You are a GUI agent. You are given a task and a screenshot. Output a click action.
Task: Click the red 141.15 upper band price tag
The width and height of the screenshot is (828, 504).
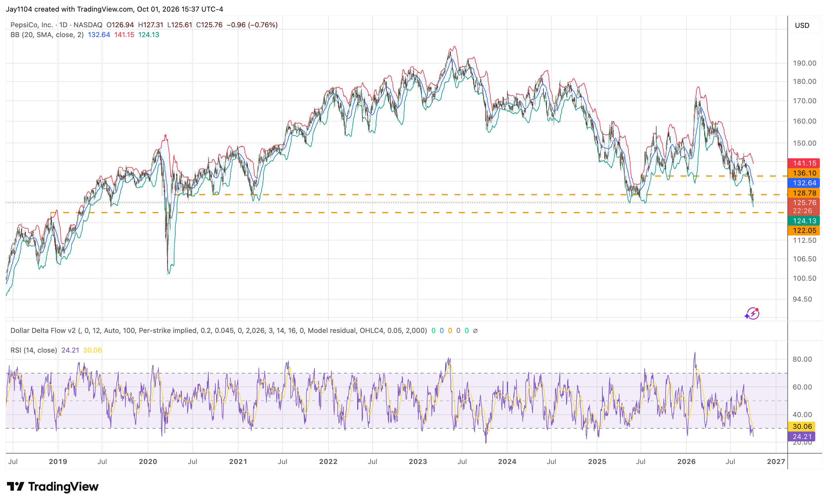[804, 163]
